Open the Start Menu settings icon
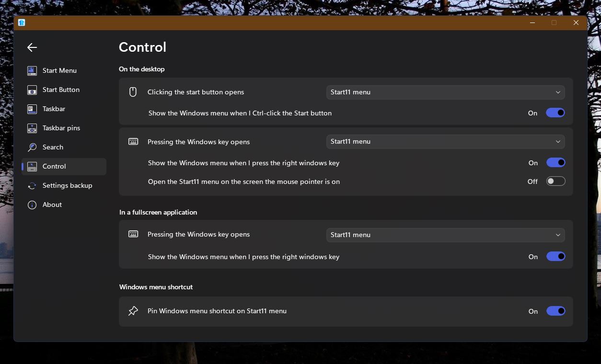 pyautogui.click(x=32, y=71)
